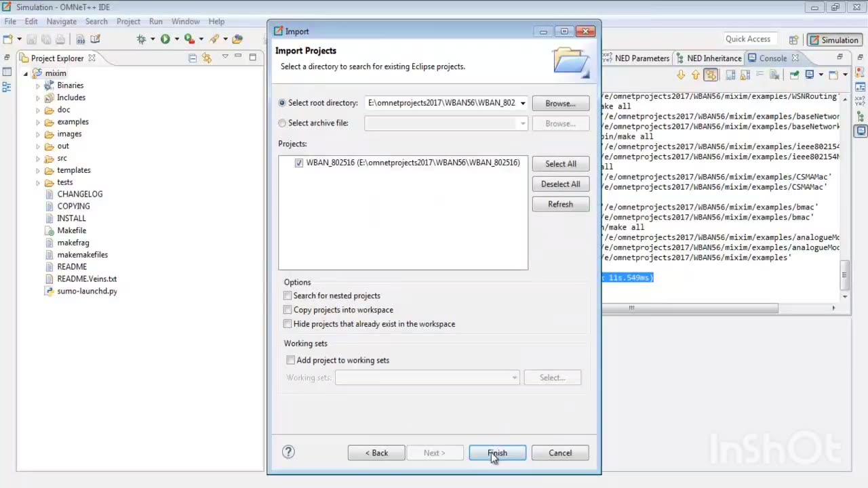Click the Display Selected Console icon
The image size is (868, 488).
pyautogui.click(x=810, y=75)
